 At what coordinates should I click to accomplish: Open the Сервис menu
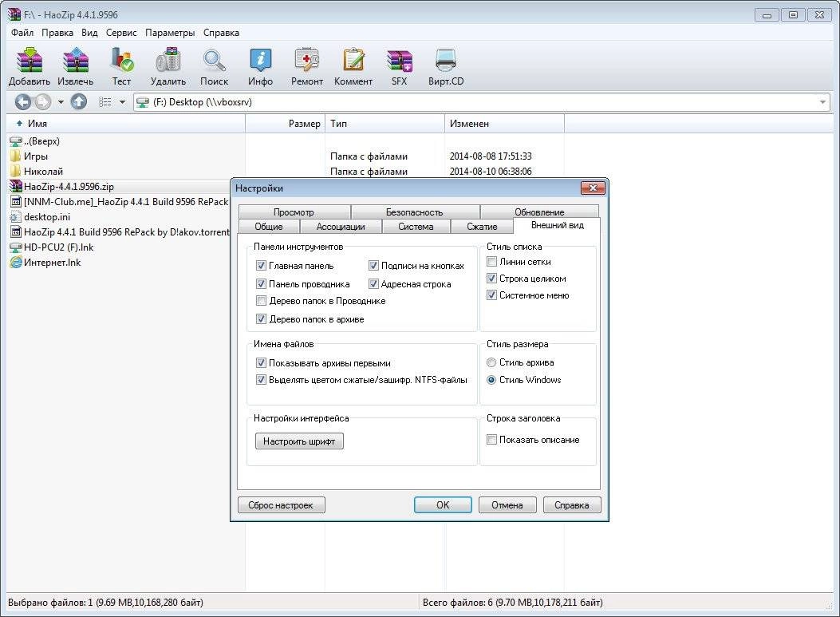(x=121, y=33)
